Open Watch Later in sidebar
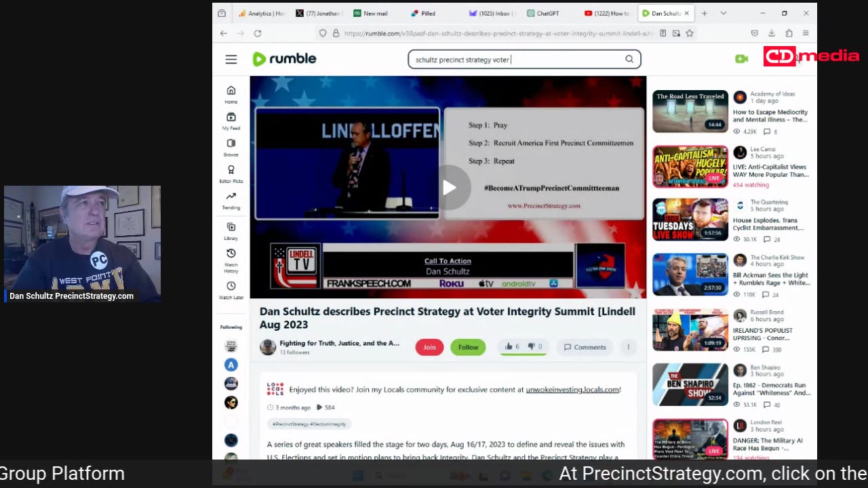The height and width of the screenshot is (488, 868). pyautogui.click(x=231, y=291)
